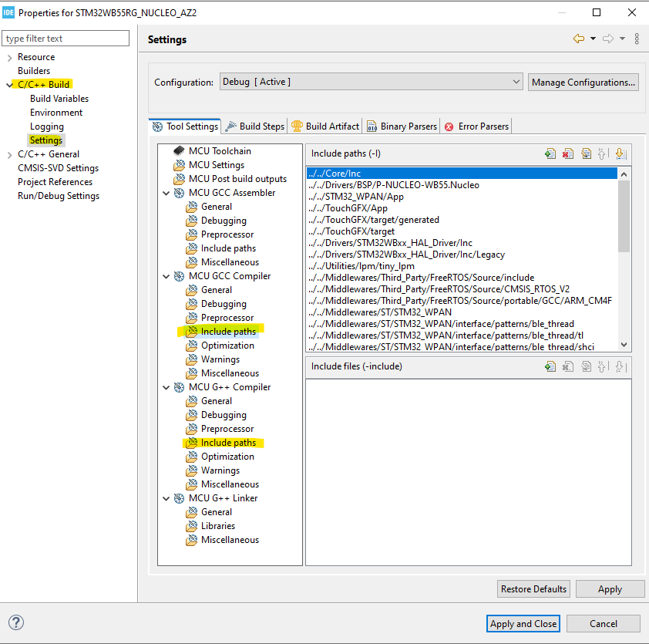Add a new include path entry
The height and width of the screenshot is (644, 649).
pyautogui.click(x=550, y=154)
